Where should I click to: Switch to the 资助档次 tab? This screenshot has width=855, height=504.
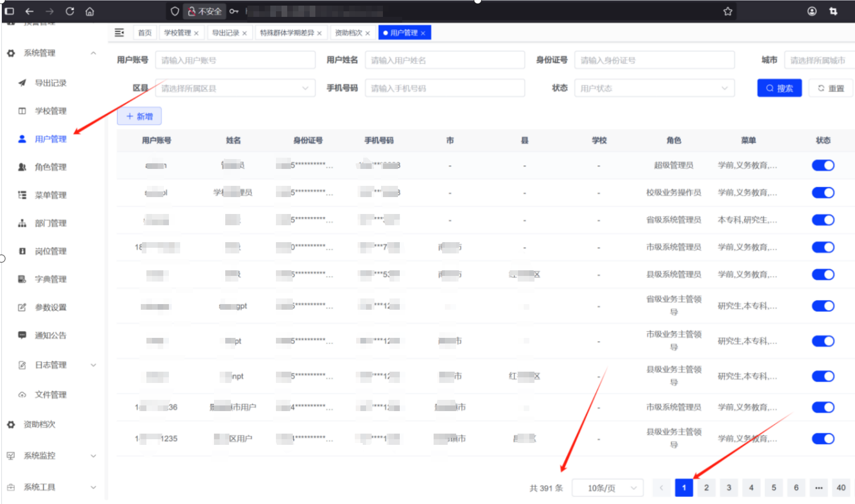click(x=352, y=33)
